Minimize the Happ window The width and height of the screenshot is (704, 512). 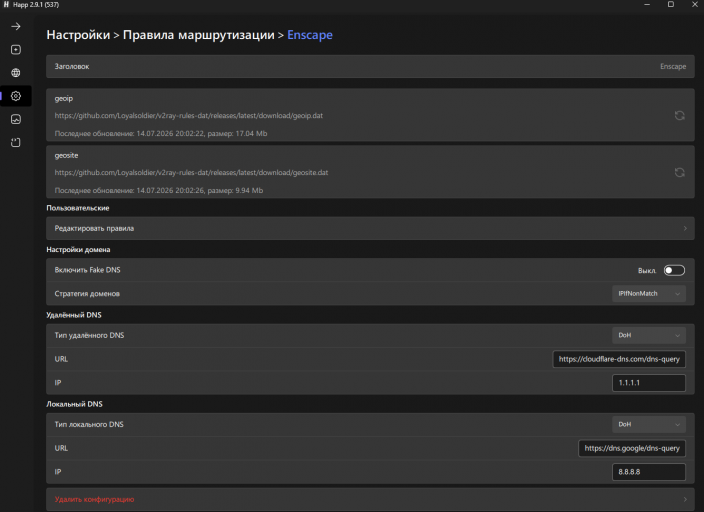[647, 4]
